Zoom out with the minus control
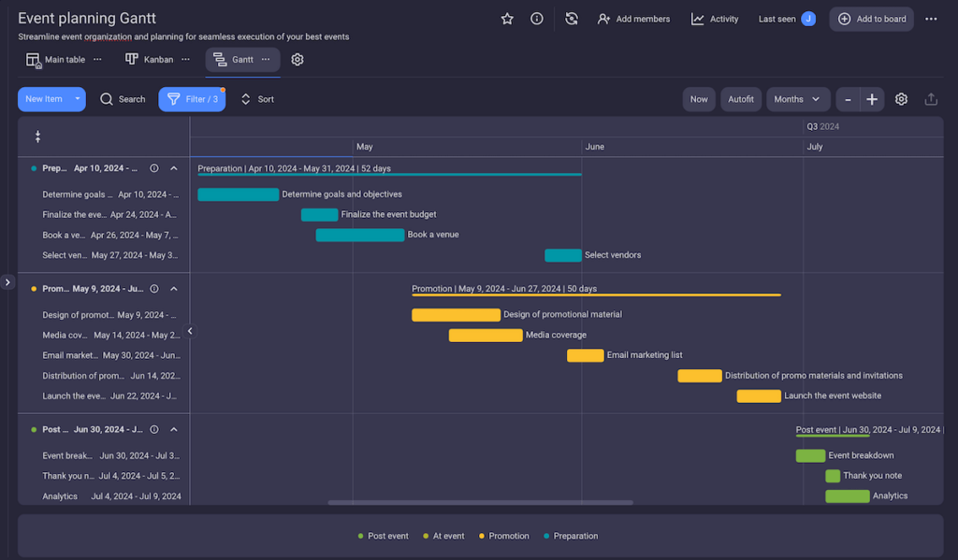The width and height of the screenshot is (958, 560). 849,98
